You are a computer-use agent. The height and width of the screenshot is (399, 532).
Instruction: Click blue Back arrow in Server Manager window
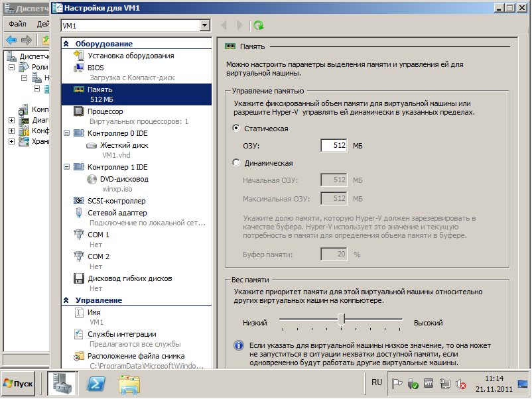tap(11, 40)
